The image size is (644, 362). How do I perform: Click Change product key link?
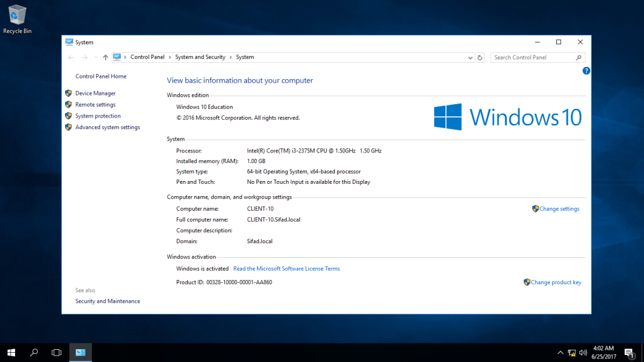556,282
